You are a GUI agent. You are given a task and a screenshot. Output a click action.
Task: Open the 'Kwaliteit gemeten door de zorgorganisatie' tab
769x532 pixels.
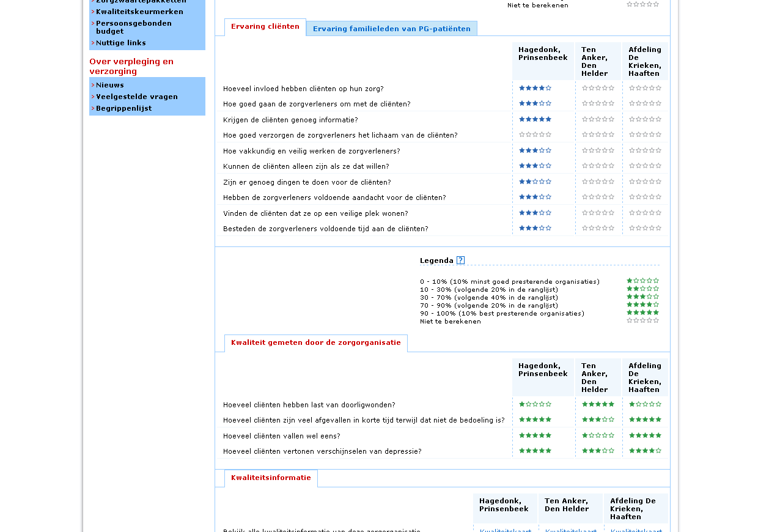[x=316, y=343]
